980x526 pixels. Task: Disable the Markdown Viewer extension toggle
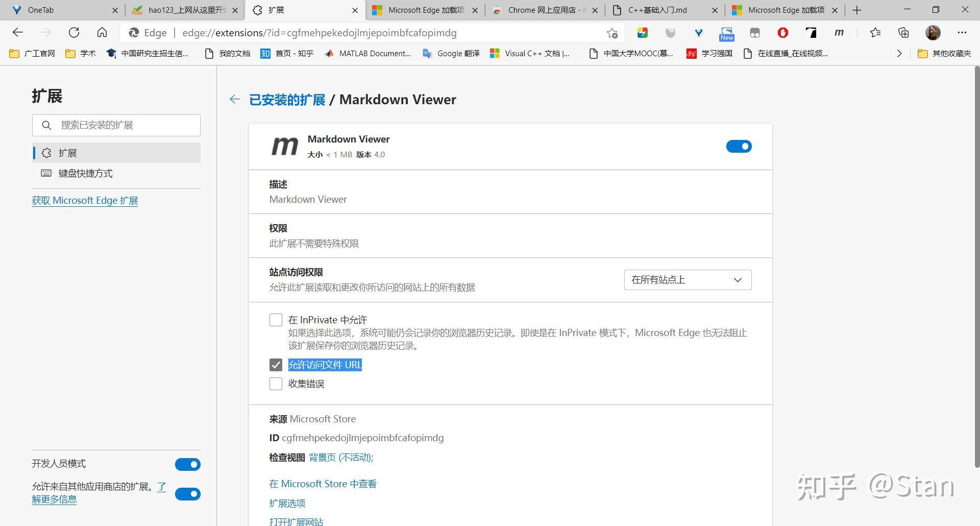[x=739, y=146]
